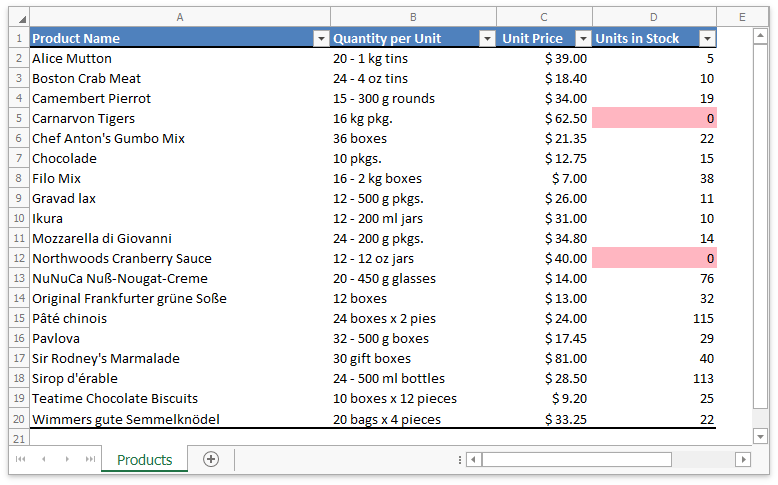Select Teatime Chocolate Biscuits cell
The height and width of the screenshot is (485, 778).
click(x=180, y=399)
